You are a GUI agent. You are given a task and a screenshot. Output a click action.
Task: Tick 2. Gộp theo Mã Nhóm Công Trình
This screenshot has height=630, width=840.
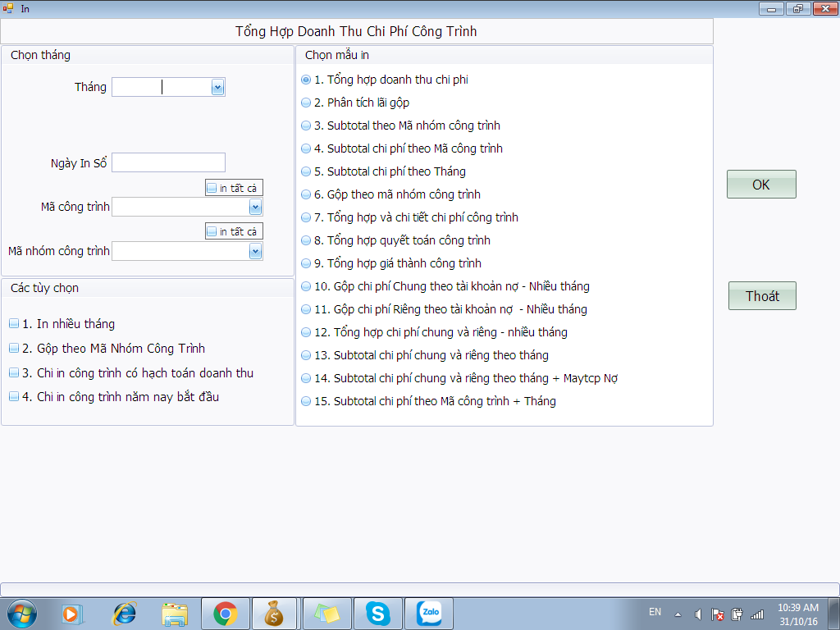coord(15,349)
